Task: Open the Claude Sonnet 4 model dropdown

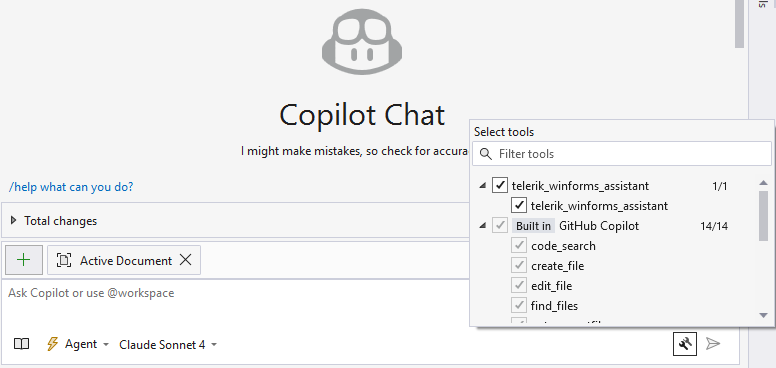Action: 168,345
